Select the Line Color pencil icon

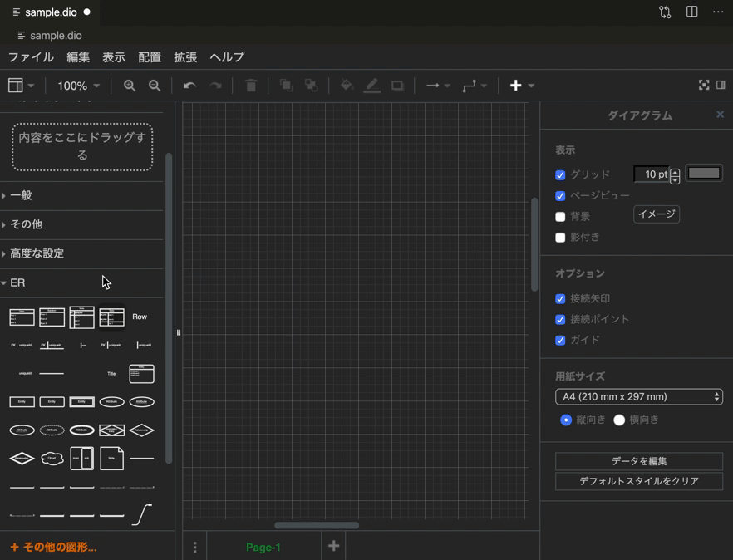(372, 85)
